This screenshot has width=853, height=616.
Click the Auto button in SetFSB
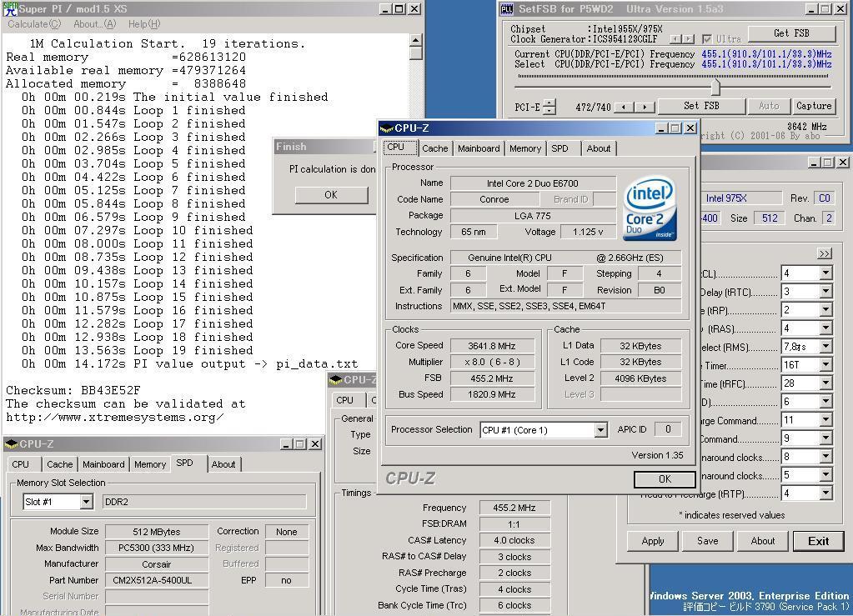tap(769, 106)
